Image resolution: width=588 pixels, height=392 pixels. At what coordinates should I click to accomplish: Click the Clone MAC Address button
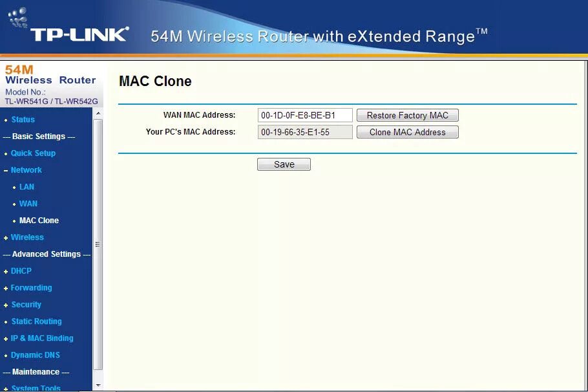(x=407, y=132)
